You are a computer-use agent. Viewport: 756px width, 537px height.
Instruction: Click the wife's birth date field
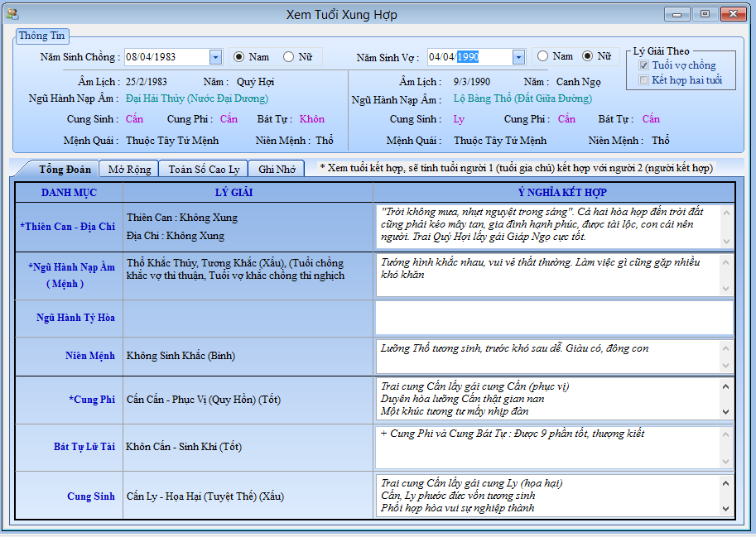[x=468, y=57]
